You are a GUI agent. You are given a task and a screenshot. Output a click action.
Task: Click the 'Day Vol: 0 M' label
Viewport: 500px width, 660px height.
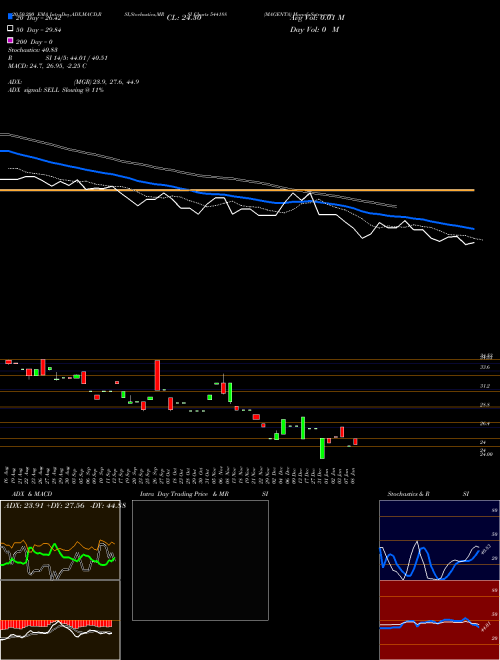click(314, 30)
